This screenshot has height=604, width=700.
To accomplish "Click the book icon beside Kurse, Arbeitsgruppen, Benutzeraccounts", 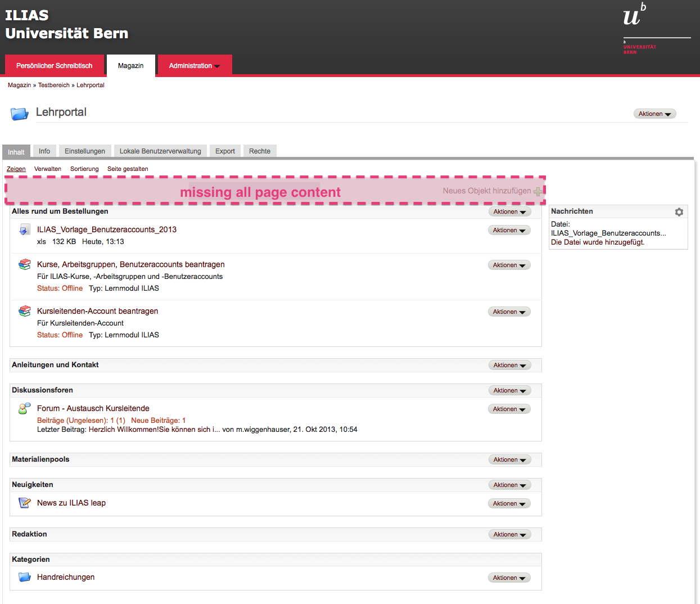I will 24,264.
